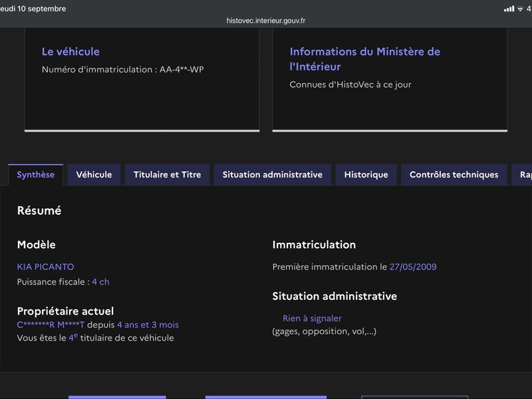
Task: Switch to the Véhicule tab
Action: coord(94,175)
